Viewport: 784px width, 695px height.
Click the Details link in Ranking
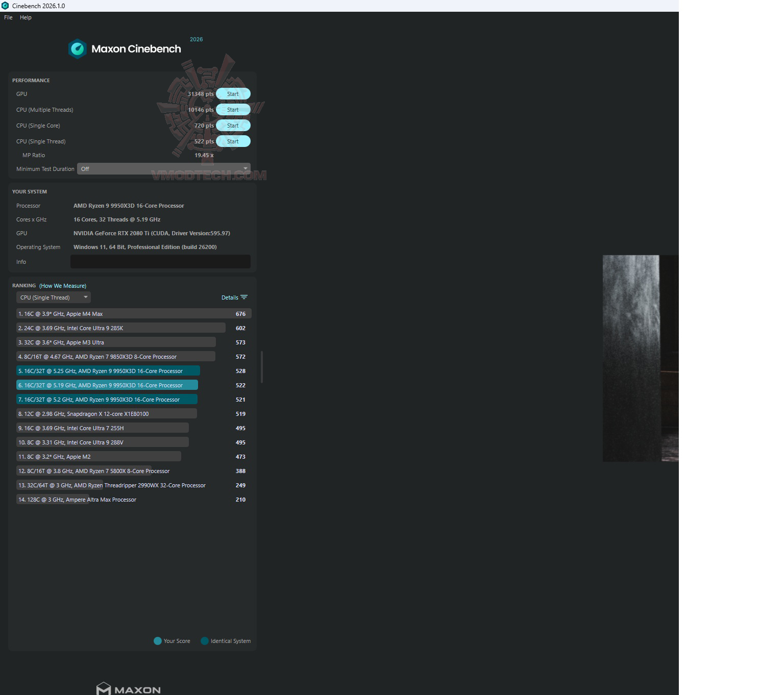coord(230,297)
